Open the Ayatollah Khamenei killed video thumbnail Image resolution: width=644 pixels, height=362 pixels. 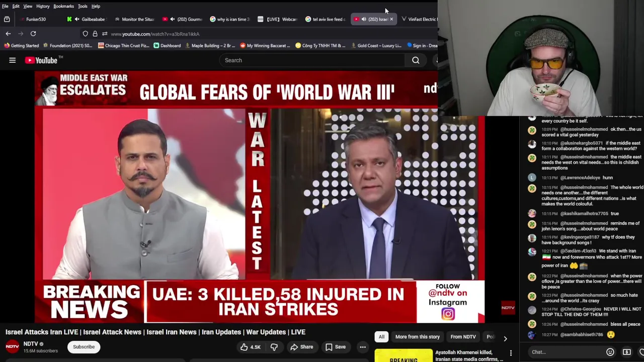click(403, 355)
